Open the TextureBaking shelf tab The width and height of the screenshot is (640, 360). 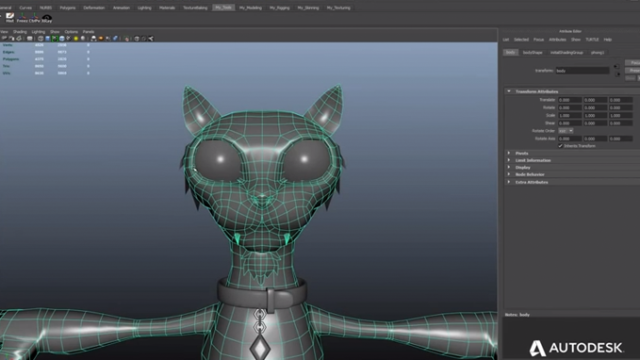(x=195, y=7)
